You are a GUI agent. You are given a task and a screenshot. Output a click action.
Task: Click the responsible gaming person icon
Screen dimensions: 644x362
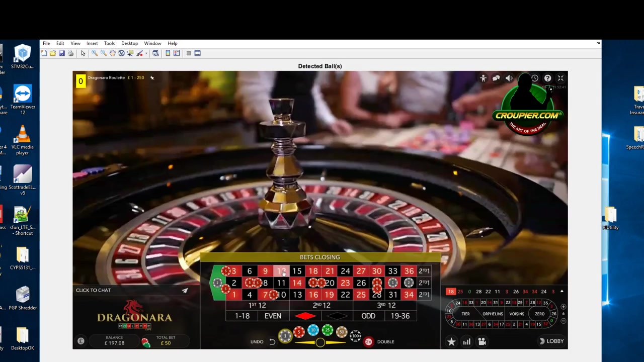click(484, 78)
